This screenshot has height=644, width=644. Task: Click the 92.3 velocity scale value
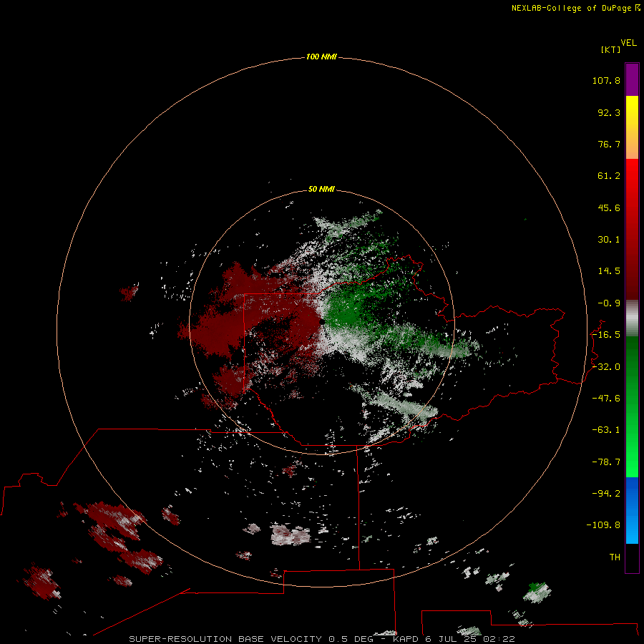(x=609, y=112)
